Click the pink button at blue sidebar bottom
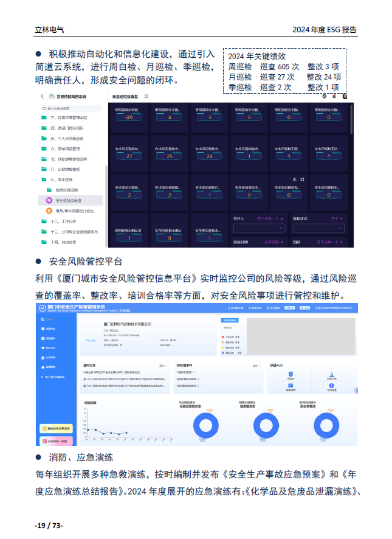392x539 pixels. tap(57, 440)
